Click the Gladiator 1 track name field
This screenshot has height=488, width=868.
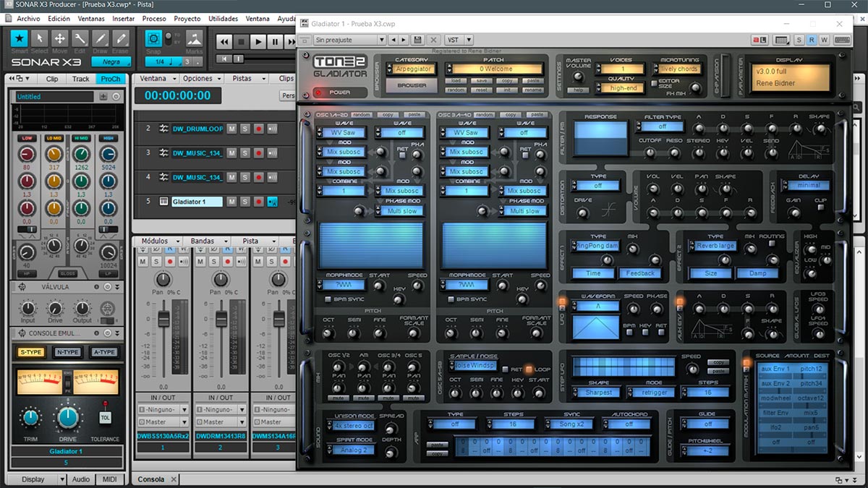(x=197, y=202)
